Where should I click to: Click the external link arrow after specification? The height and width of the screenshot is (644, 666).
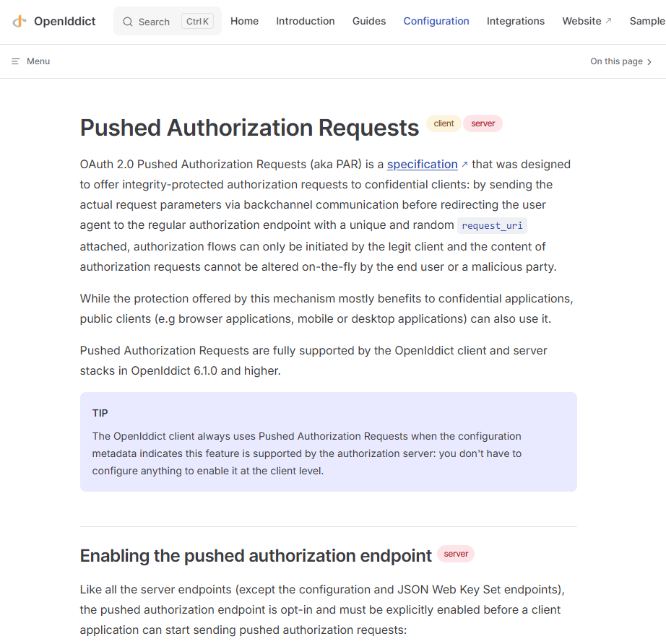(x=464, y=165)
